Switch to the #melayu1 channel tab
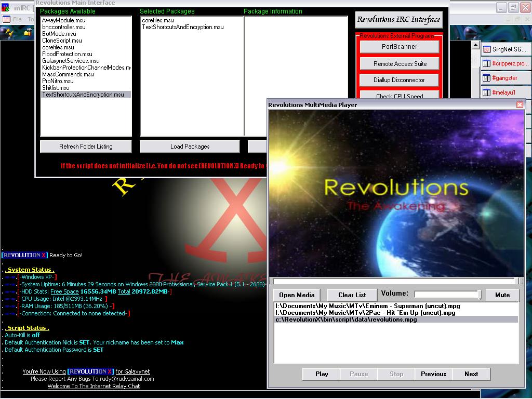The height and width of the screenshot is (399, 532). coord(506,92)
